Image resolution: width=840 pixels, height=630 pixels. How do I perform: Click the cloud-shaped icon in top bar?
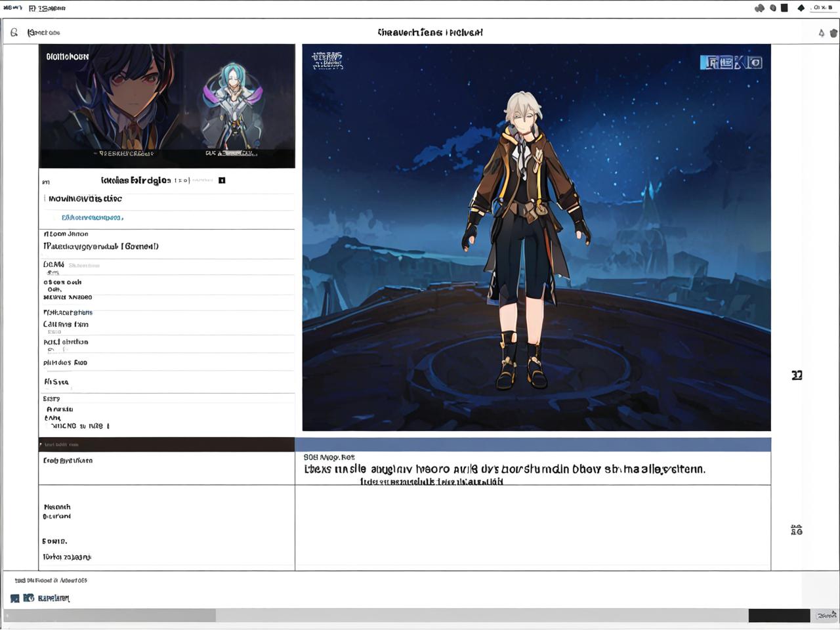coord(760,8)
